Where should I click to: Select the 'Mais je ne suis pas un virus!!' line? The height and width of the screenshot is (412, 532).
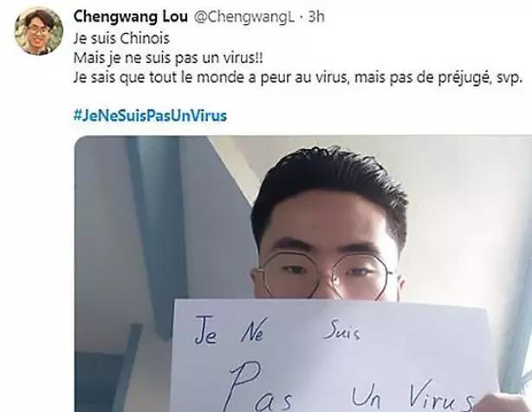click(168, 58)
